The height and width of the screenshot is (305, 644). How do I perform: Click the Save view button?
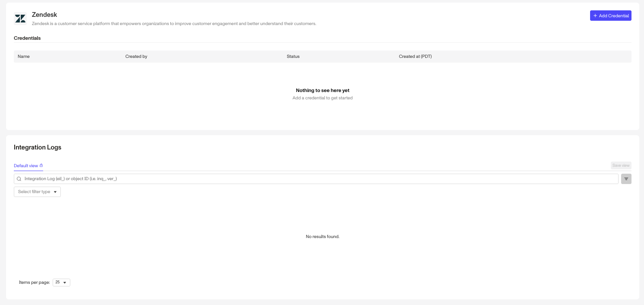[x=621, y=165]
